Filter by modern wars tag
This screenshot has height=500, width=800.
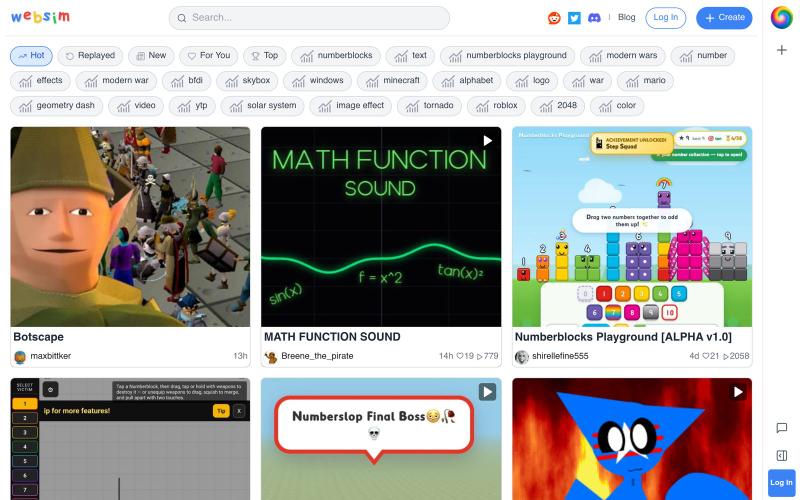click(x=622, y=56)
